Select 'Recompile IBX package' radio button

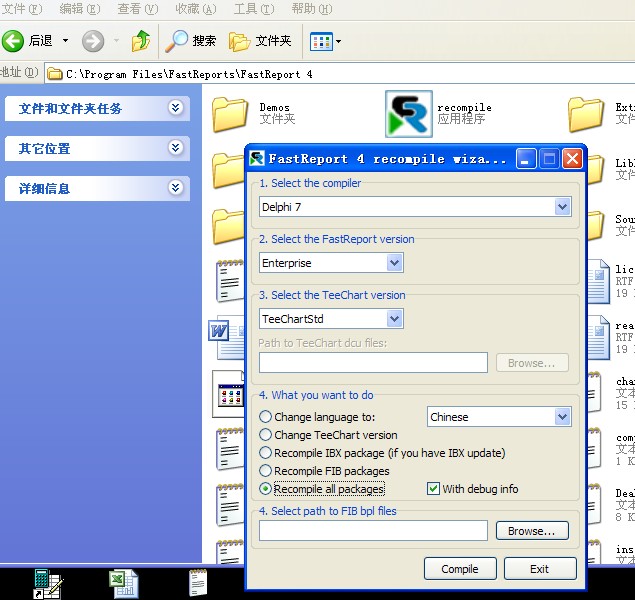[x=265, y=453]
